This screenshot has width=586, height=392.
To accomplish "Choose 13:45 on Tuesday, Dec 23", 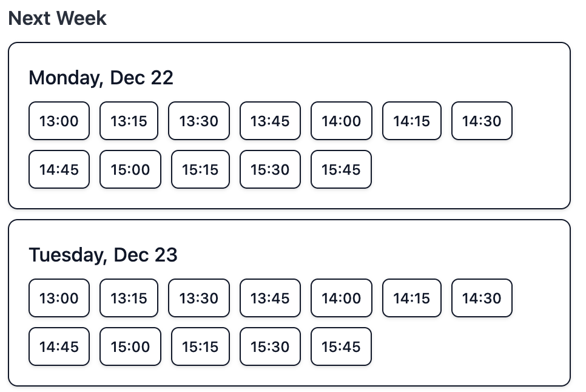I will [x=270, y=298].
